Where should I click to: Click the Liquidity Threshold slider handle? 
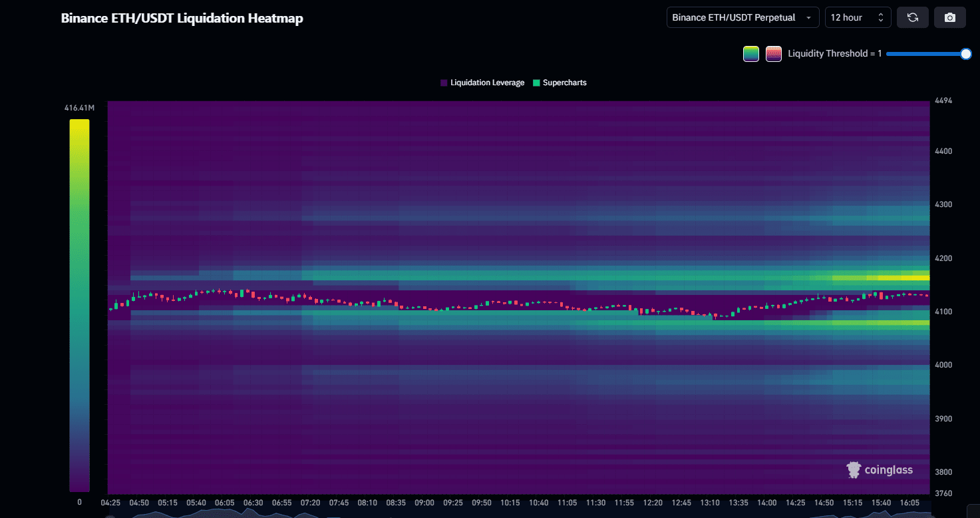pyautogui.click(x=966, y=54)
